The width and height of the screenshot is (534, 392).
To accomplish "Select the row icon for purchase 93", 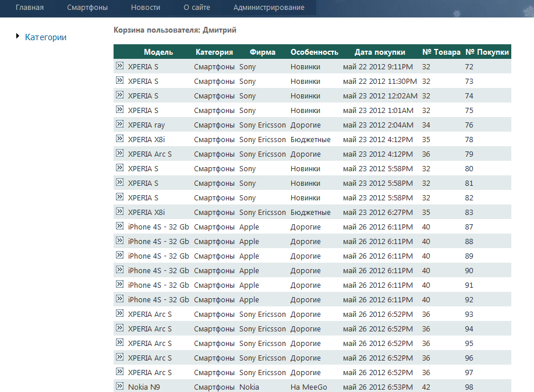I will 119,313.
